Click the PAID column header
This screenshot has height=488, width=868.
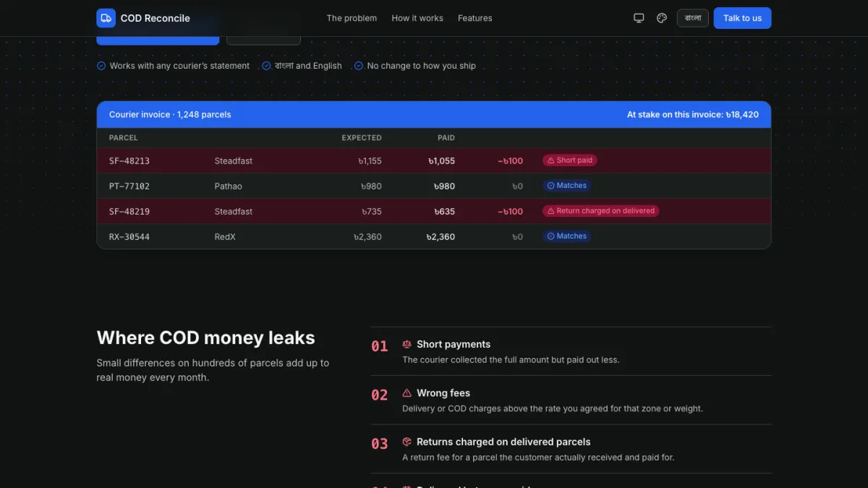pyautogui.click(x=446, y=138)
